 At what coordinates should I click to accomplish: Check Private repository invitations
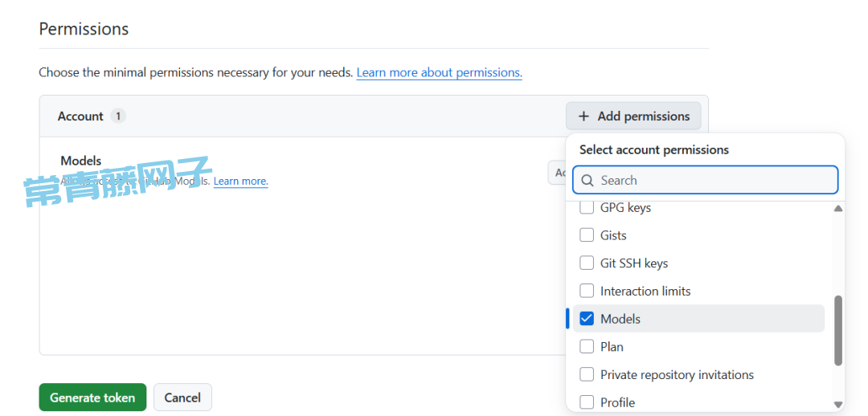point(587,375)
